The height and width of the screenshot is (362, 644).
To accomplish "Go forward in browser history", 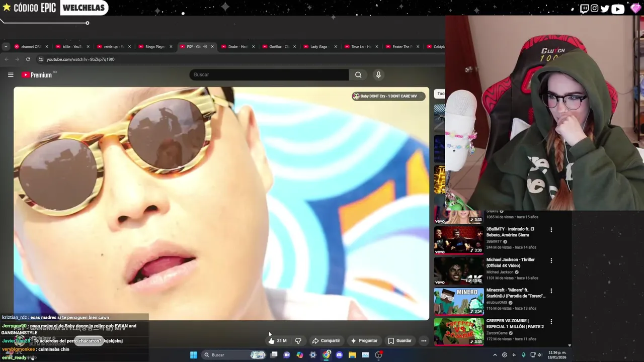I will (x=17, y=59).
